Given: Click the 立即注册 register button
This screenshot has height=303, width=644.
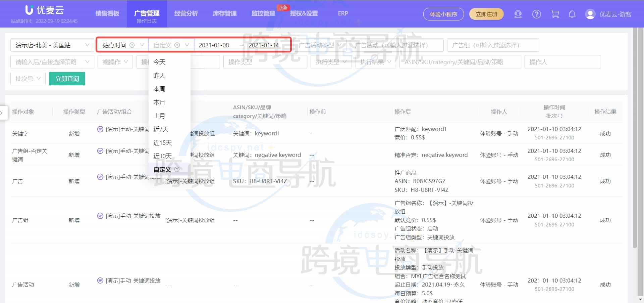Looking at the screenshot, I should coord(486,14).
